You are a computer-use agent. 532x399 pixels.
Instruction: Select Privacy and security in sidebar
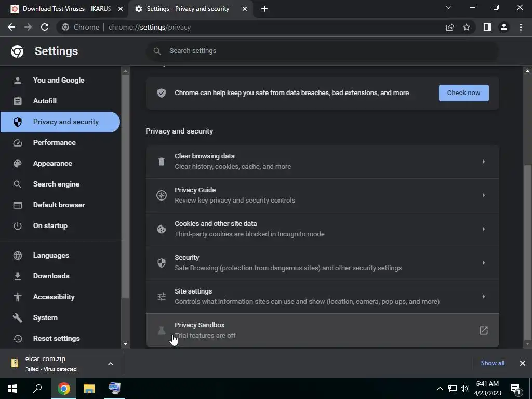pos(60,122)
